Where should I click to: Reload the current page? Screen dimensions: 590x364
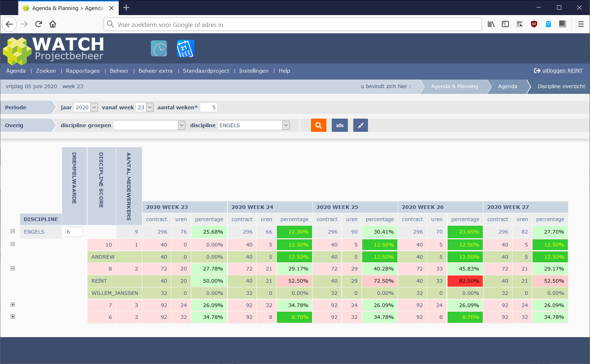pos(39,24)
